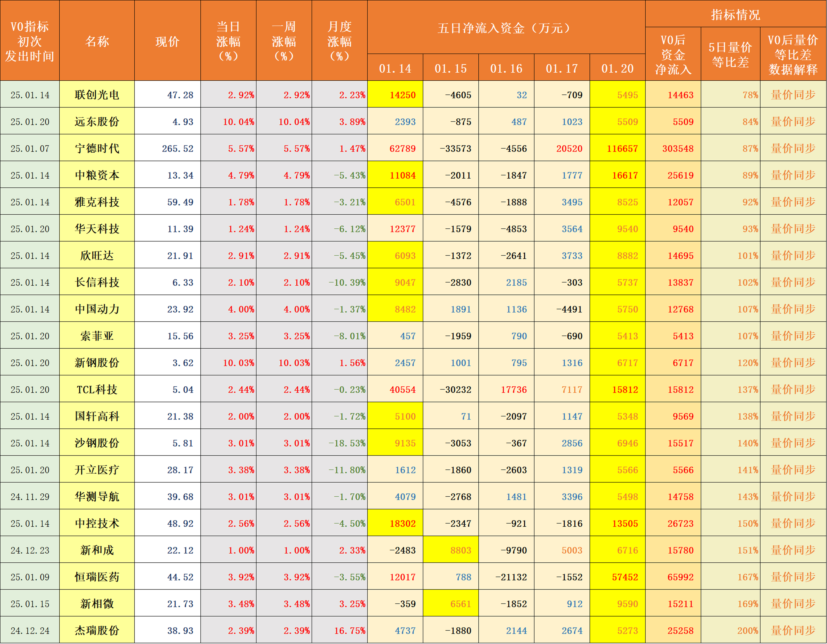Select the 303548 net inflow cell
Screen dimensions: 827x644
(x=673, y=148)
